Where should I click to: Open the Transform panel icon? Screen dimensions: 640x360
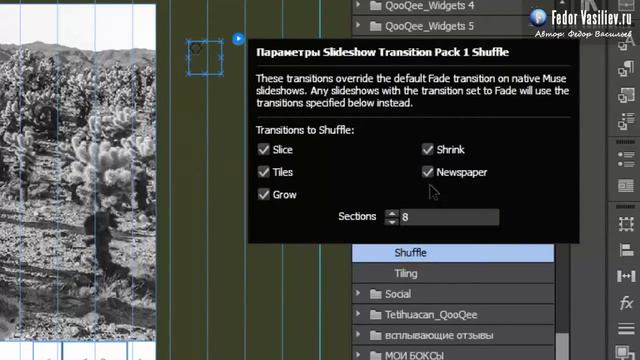tap(626, 224)
